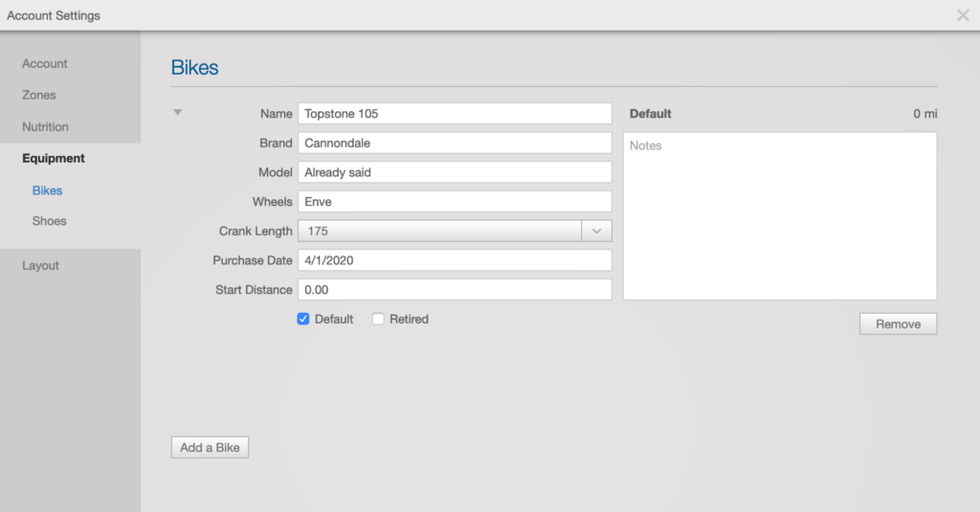Focus the bike Name field

(x=455, y=114)
